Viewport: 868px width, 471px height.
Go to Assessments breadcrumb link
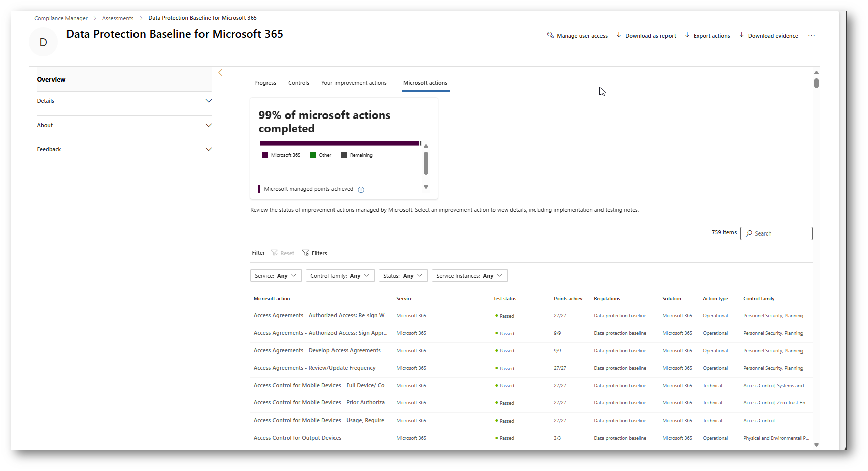tap(118, 18)
